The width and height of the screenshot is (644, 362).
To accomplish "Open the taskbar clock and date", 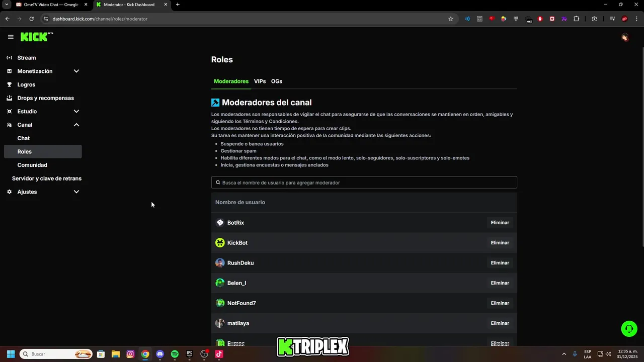I will [627, 354].
